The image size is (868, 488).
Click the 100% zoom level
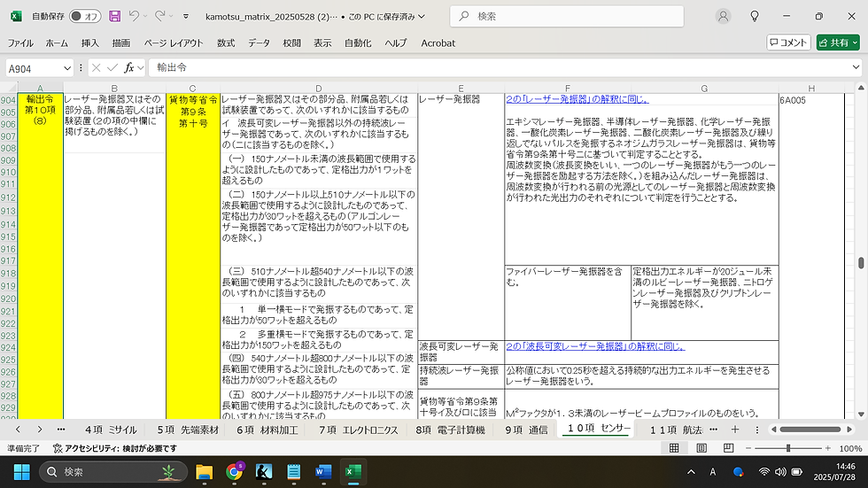click(x=850, y=449)
